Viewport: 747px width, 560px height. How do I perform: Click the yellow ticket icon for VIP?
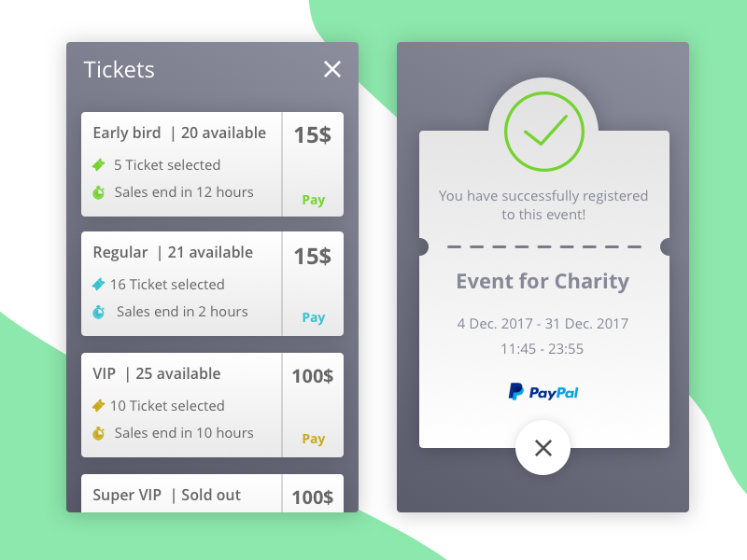(98, 406)
